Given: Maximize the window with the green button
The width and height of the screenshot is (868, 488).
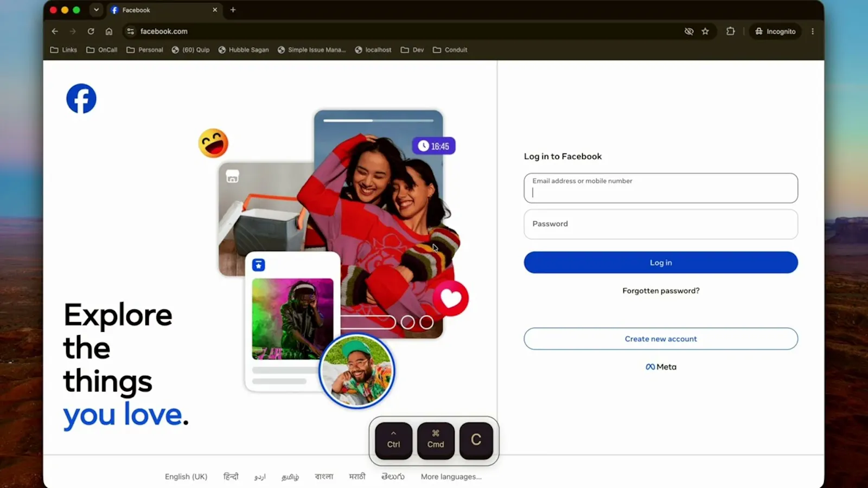Looking at the screenshot, I should (76, 10).
